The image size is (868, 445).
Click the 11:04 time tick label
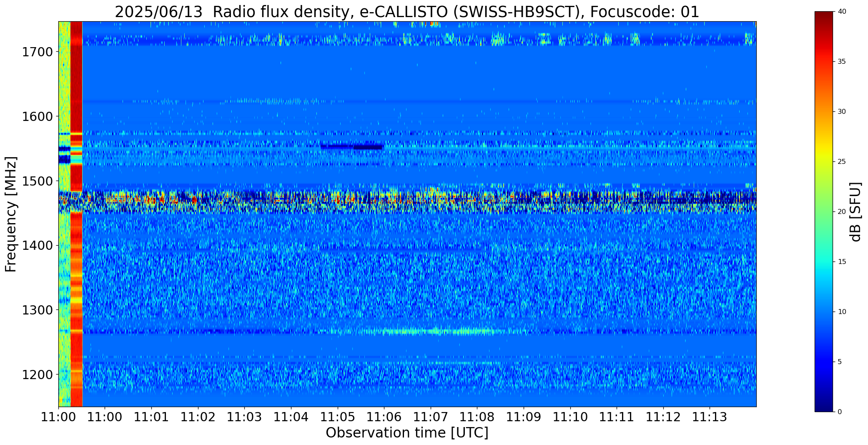click(291, 417)
